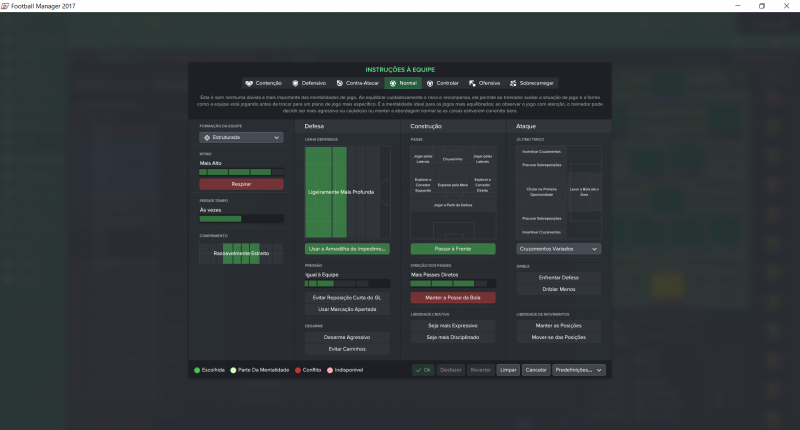This screenshot has width=800, height=430.
Task: Select Chuveirinho on the passing pitch
Action: [x=452, y=160]
